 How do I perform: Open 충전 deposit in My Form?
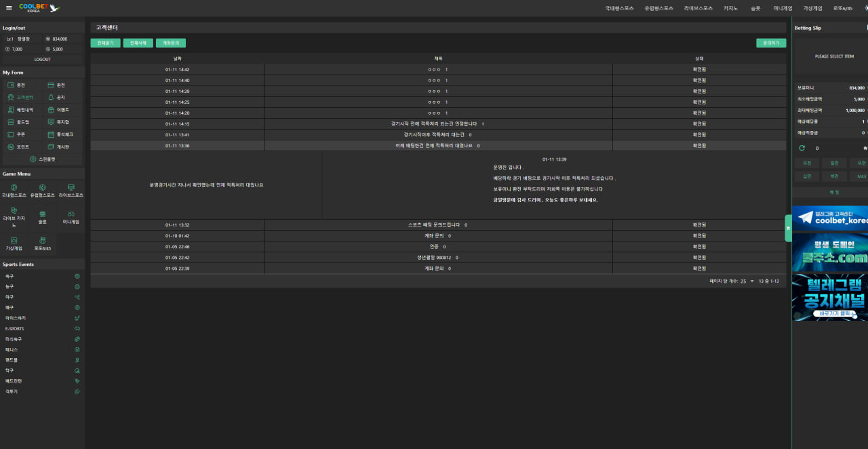11,85
